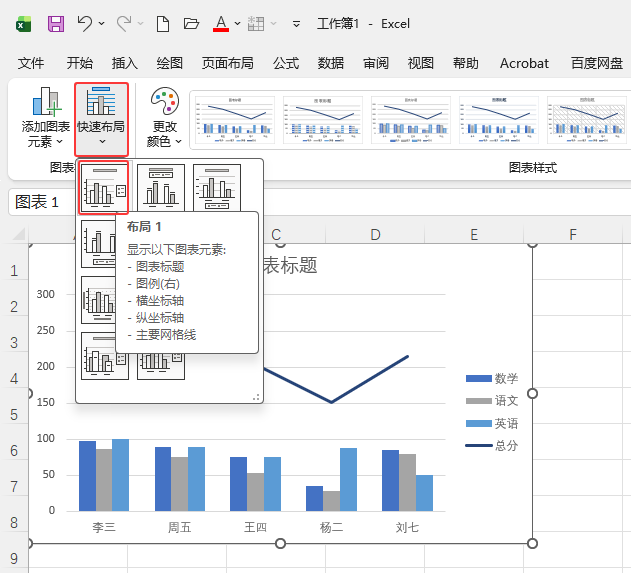Click the 语文 legend entry
Image resolution: width=631 pixels, height=573 pixels.
coord(492,401)
